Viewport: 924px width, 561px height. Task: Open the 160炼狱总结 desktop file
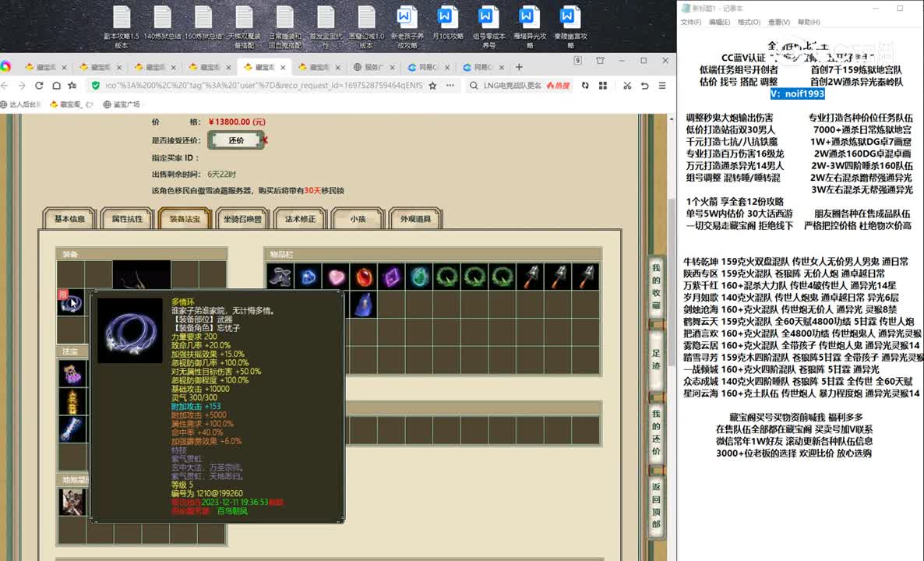(x=203, y=23)
